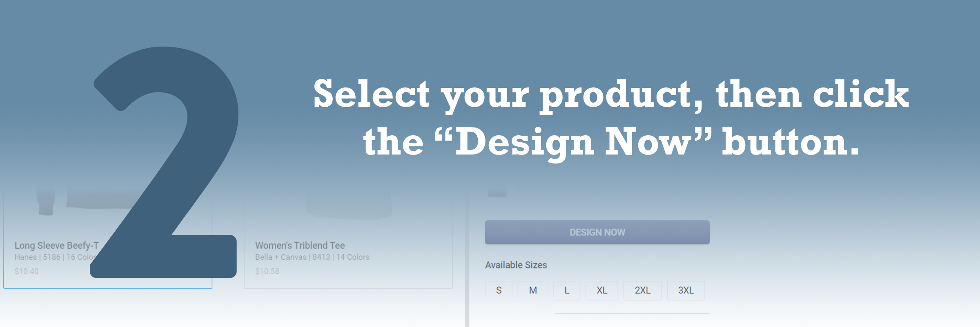The height and width of the screenshot is (327, 980).
Task: Open the Women's Triblend Tee product title
Action: coord(300,245)
